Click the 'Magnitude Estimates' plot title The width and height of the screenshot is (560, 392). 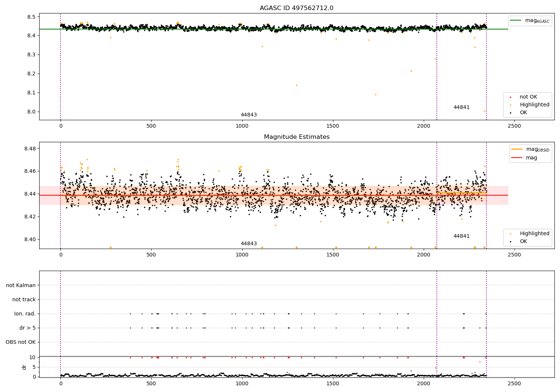[x=296, y=137]
